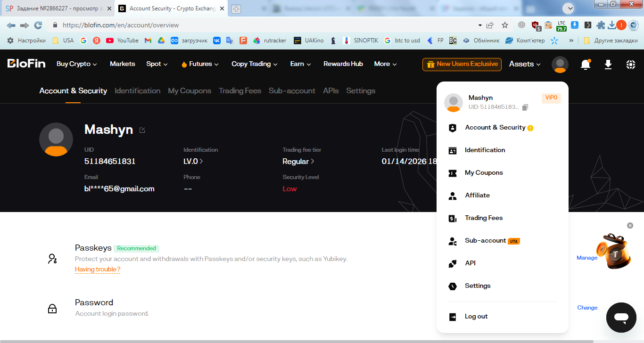Open the notifications bell
The image size is (644, 343).
(x=586, y=65)
